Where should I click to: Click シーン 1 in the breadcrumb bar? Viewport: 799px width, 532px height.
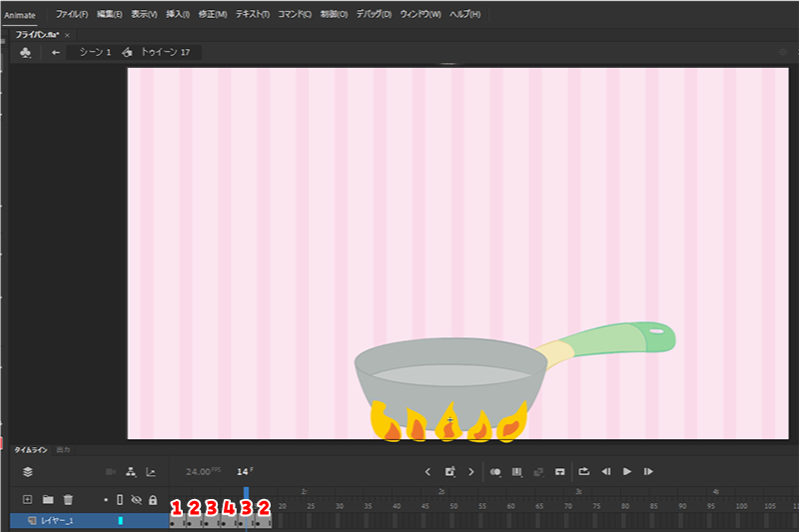pyautogui.click(x=96, y=52)
